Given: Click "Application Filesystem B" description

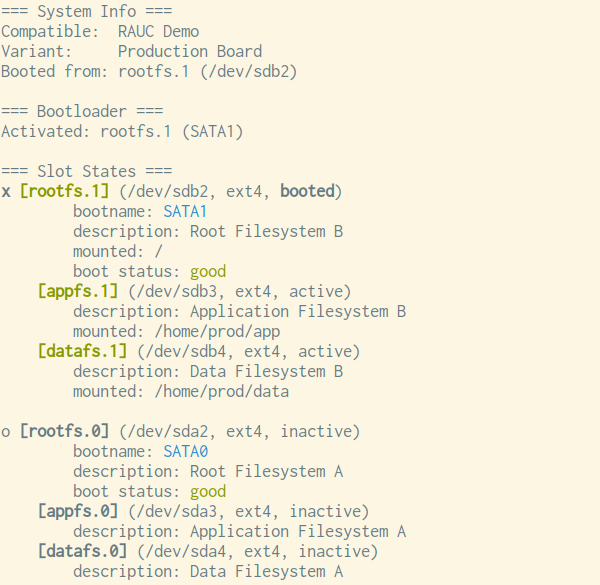Looking at the screenshot, I should (x=298, y=311).
